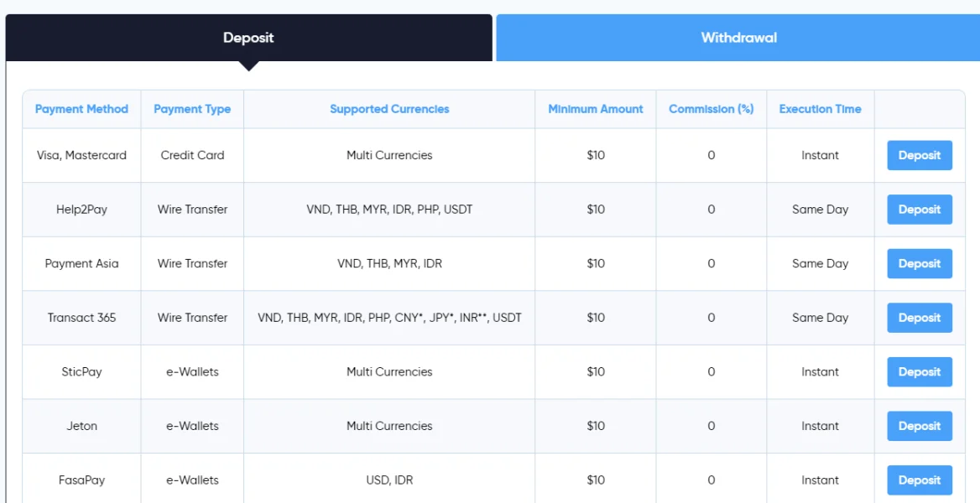The image size is (980, 503).
Task: Click Deposit button for Help2Pay
Action: coord(920,210)
